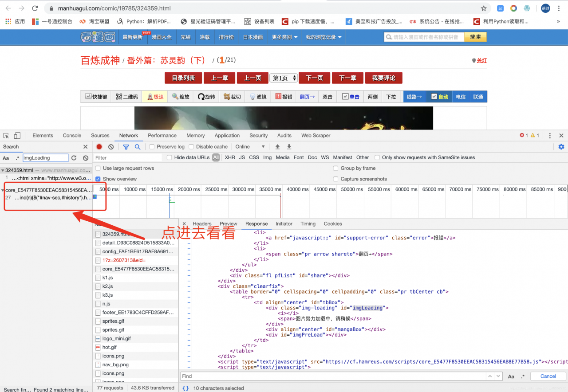Click the imgLoading search input field
The height and width of the screenshot is (392, 568).
coord(45,158)
